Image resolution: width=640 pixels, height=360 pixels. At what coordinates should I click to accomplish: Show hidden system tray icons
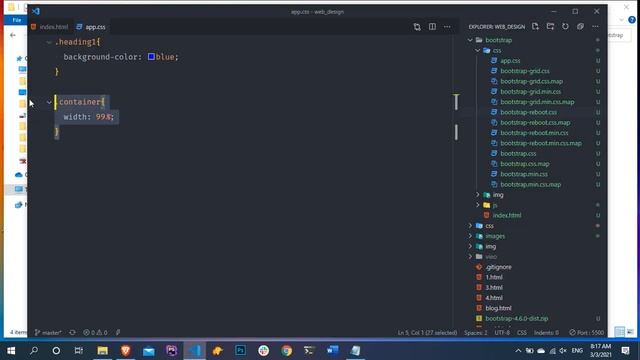tap(518, 351)
